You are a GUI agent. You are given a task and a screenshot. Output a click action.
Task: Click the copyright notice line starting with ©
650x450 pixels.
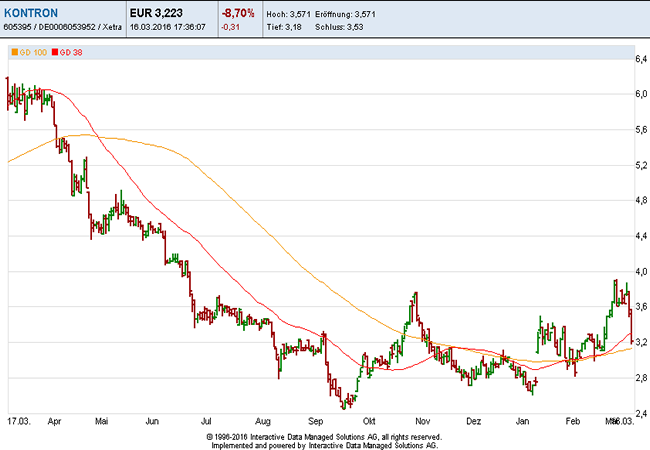tap(324, 437)
